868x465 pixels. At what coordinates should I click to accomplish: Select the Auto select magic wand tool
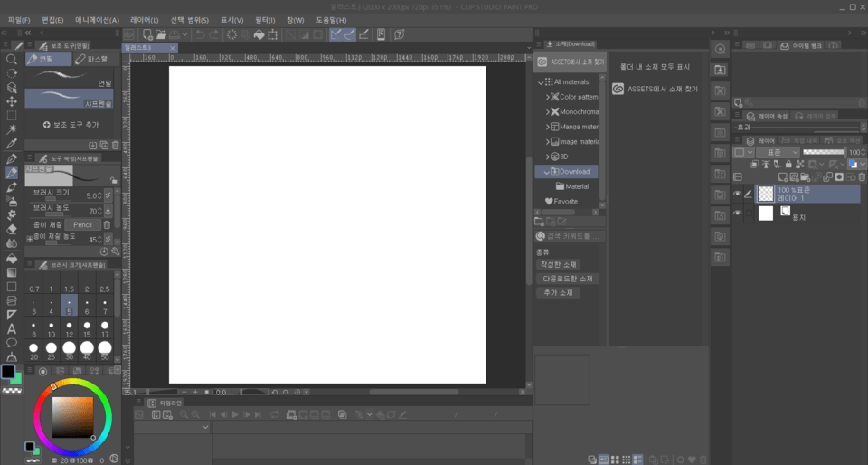[x=11, y=129]
